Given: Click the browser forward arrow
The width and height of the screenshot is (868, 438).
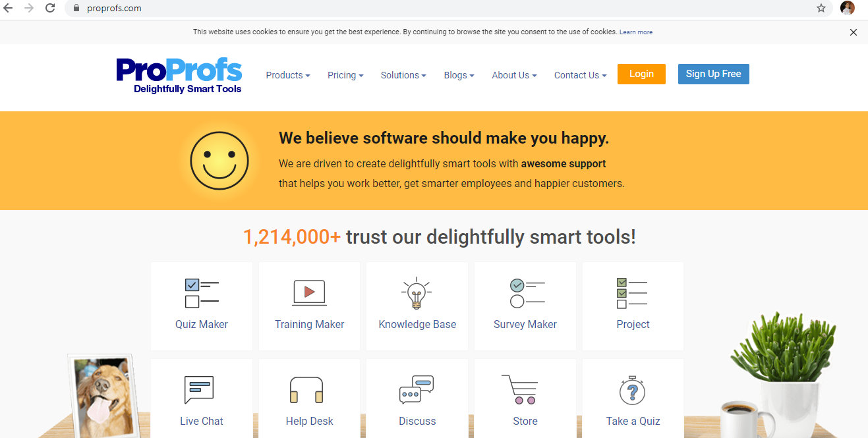Looking at the screenshot, I should click(x=29, y=8).
